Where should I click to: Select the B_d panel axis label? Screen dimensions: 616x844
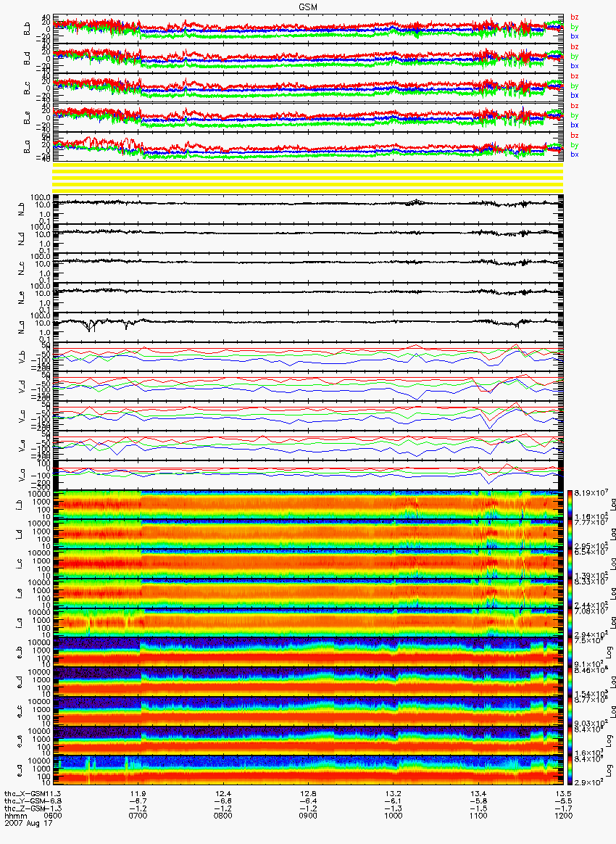click(x=26, y=59)
